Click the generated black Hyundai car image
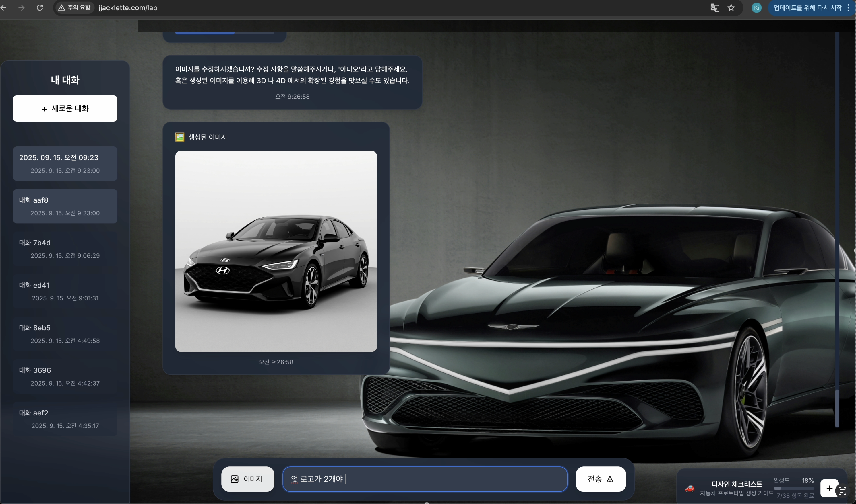The height and width of the screenshot is (504, 856). coord(276,251)
